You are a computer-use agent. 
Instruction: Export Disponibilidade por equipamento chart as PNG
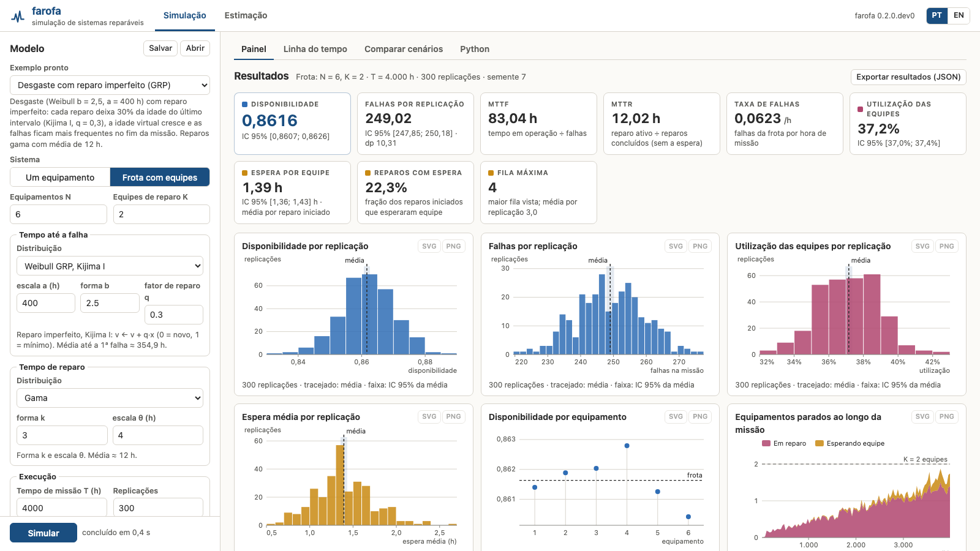click(700, 416)
